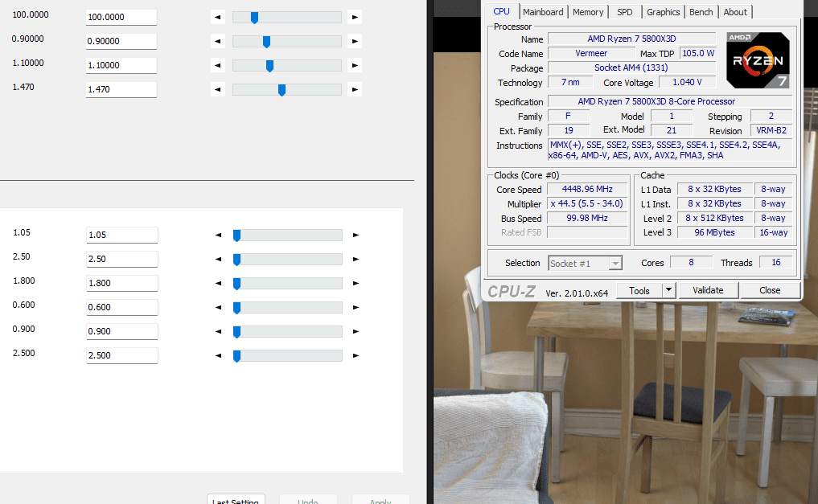Click the slider track for value 1.800
This screenshot has height=504, width=818.
[x=287, y=283]
